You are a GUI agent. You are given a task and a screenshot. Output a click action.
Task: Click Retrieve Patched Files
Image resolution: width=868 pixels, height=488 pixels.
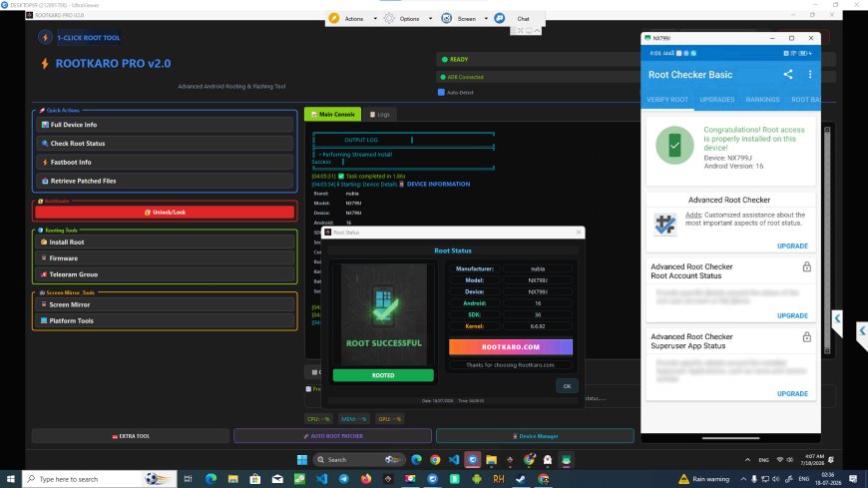[x=165, y=182]
